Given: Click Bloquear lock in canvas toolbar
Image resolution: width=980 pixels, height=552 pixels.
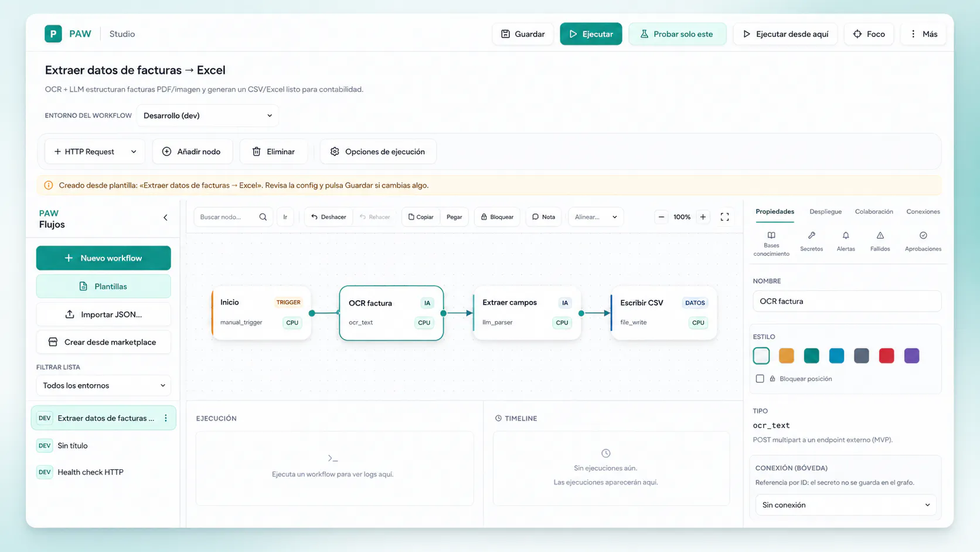Looking at the screenshot, I should point(497,217).
